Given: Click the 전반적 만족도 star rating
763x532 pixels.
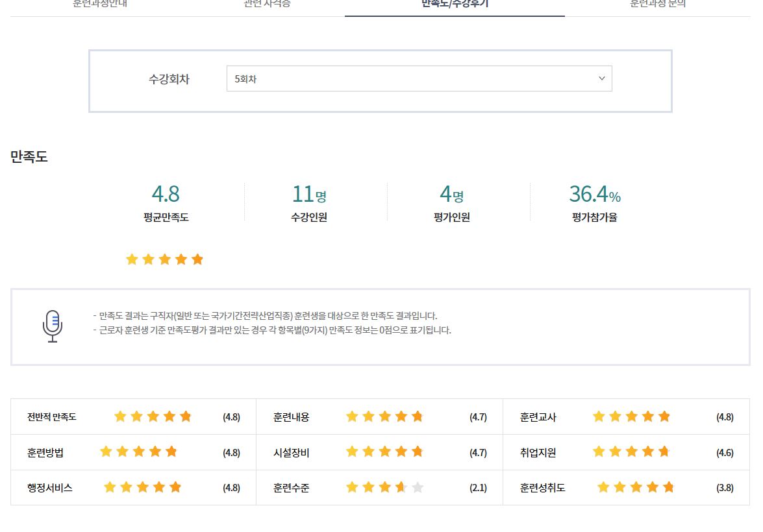Looking at the screenshot, I should (153, 417).
